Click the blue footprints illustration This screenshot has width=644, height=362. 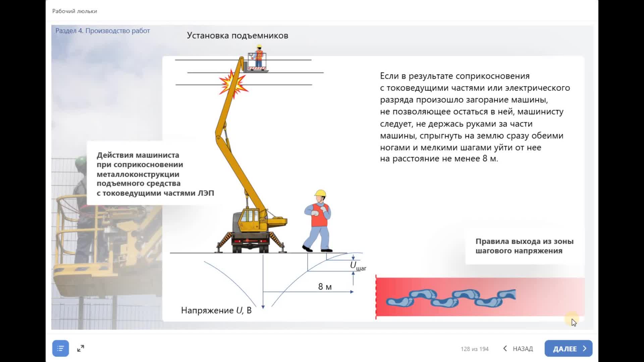coord(449,298)
